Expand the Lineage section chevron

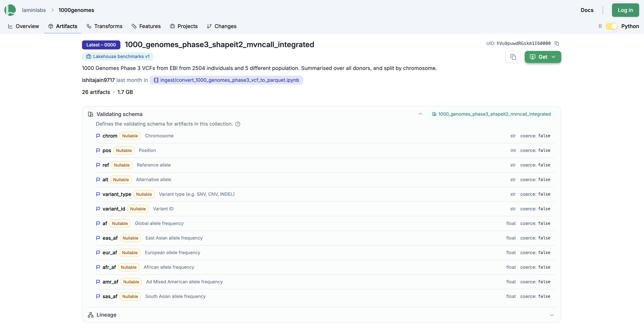552,315
